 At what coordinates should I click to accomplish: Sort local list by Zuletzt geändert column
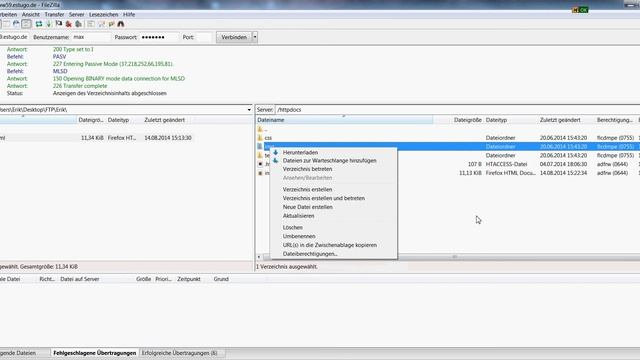164,120
